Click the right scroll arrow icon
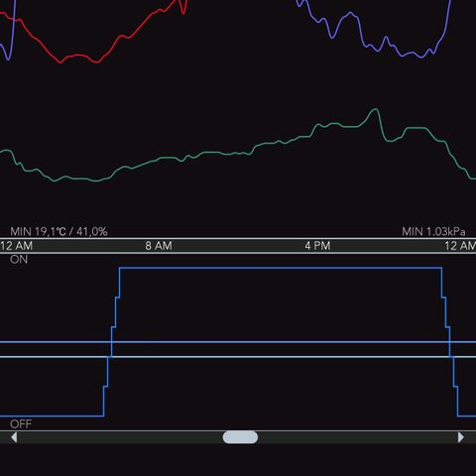Image resolution: width=476 pixels, height=476 pixels. click(461, 437)
